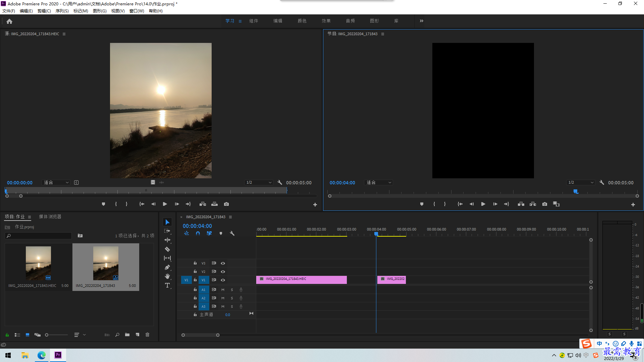Toggle linked selection in the timeline
Image resolution: width=644 pixels, height=362 pixels.
click(x=209, y=233)
